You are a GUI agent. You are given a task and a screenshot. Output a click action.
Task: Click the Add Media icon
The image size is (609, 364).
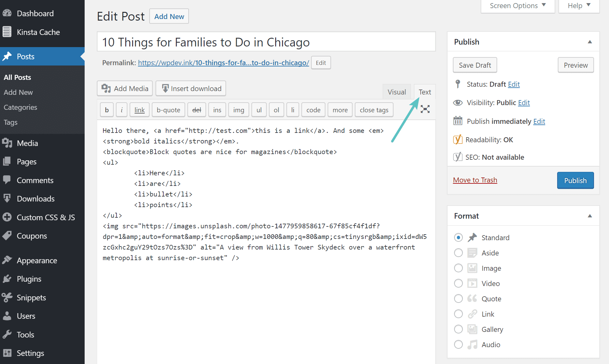106,88
